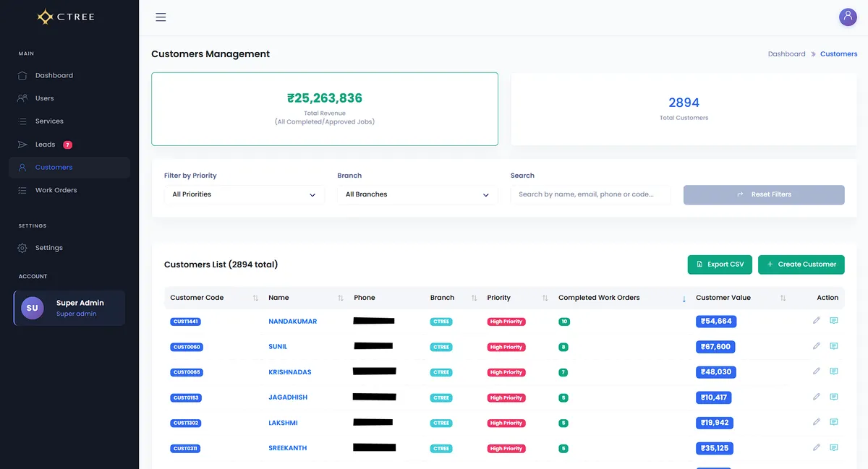Open the KRISHNADAS customer name link
868x469 pixels.
click(289, 372)
